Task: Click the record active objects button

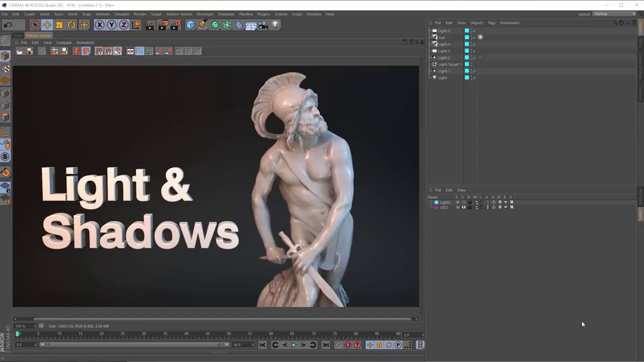Action: click(x=348, y=345)
